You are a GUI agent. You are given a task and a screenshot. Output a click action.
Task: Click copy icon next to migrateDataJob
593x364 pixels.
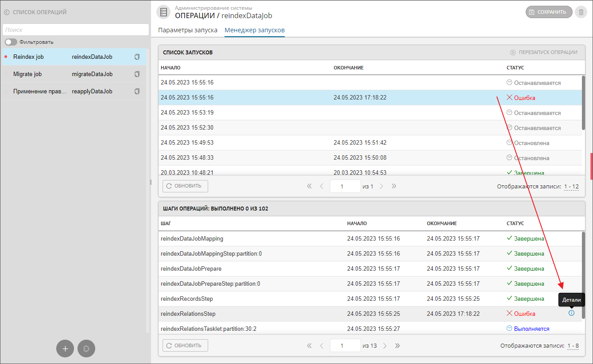137,74
